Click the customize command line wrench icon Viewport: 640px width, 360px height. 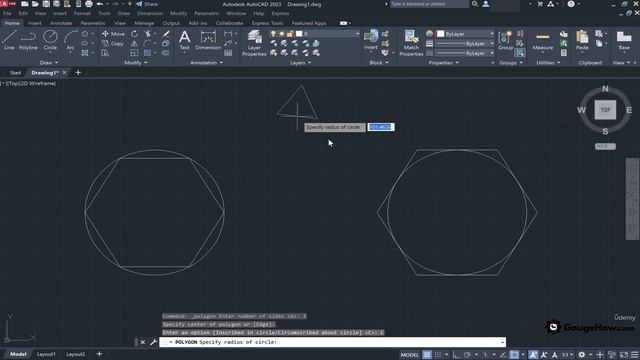click(153, 342)
